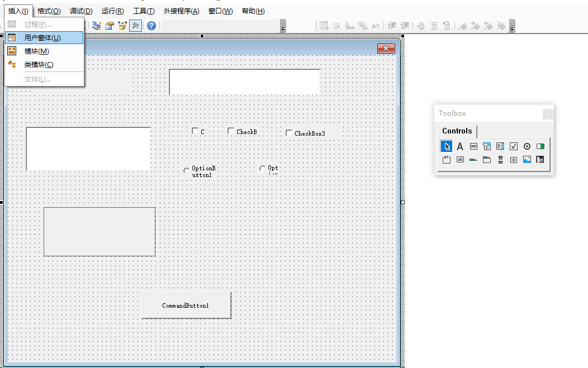Click the Indent toolbar icon
The width and height of the screenshot is (588, 368).
[392, 26]
